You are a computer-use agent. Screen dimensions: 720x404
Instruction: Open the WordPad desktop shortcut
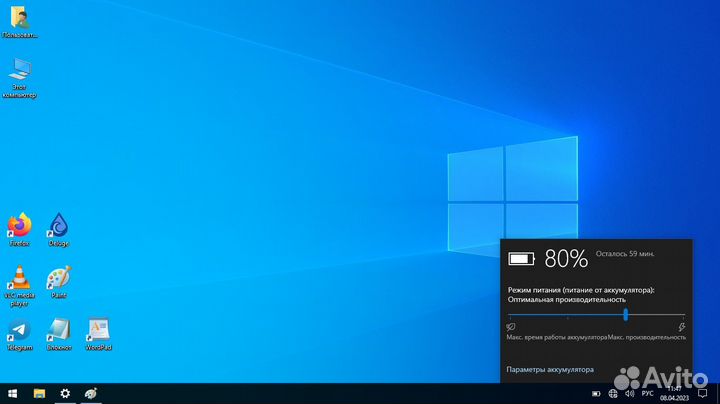point(98,335)
